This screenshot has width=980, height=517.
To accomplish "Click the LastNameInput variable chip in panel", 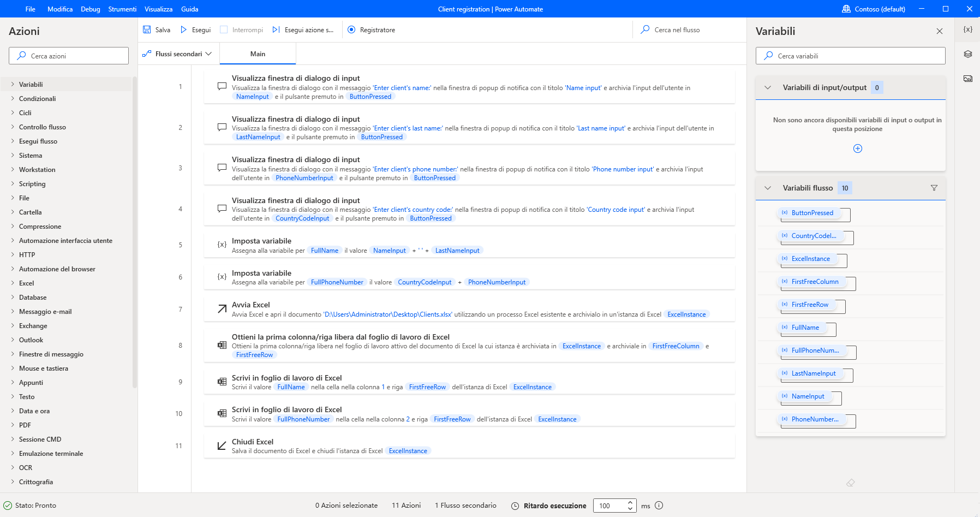I will (810, 373).
